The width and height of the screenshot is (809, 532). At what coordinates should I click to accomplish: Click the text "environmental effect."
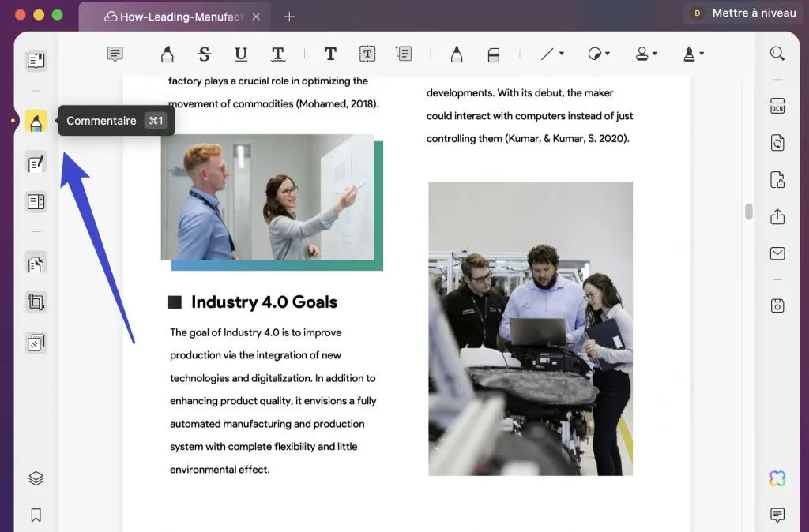click(x=220, y=470)
